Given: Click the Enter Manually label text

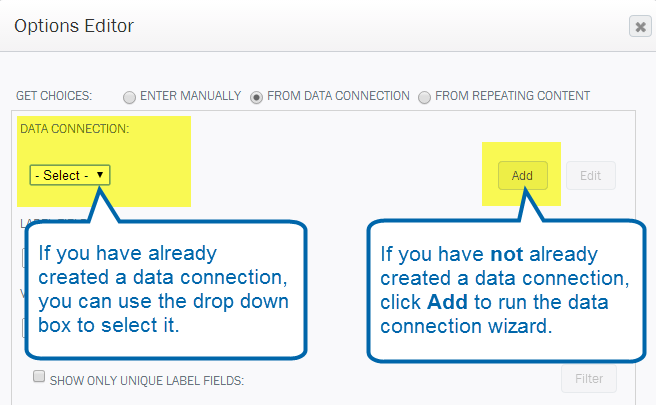Looking at the screenshot, I should tap(190, 96).
